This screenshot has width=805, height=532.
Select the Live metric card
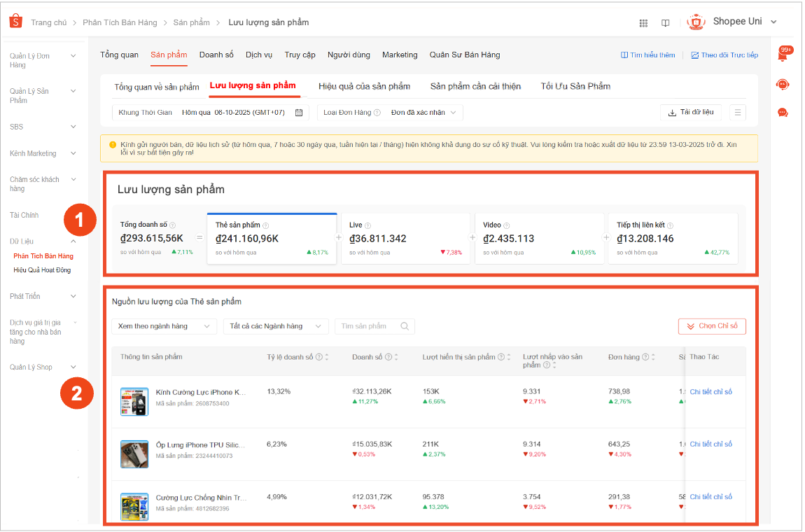coord(405,239)
